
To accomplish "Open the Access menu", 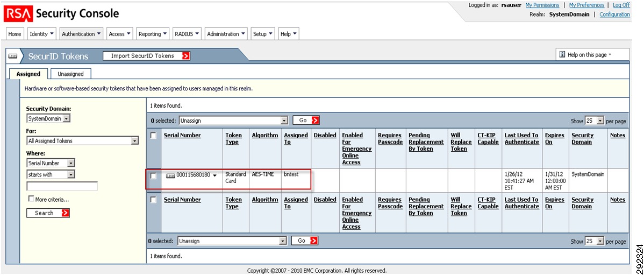I will tap(120, 34).
